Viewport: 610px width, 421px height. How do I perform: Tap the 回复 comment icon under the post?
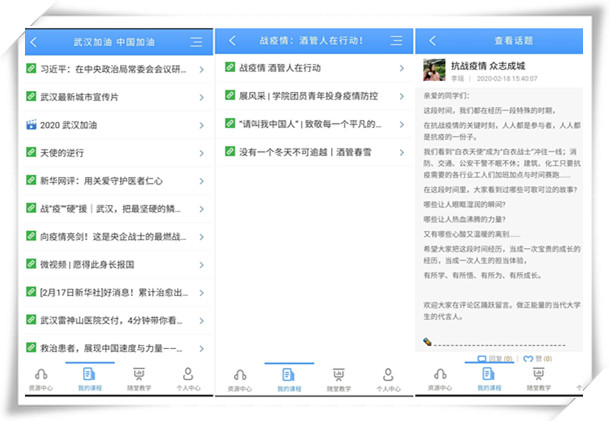click(x=481, y=357)
